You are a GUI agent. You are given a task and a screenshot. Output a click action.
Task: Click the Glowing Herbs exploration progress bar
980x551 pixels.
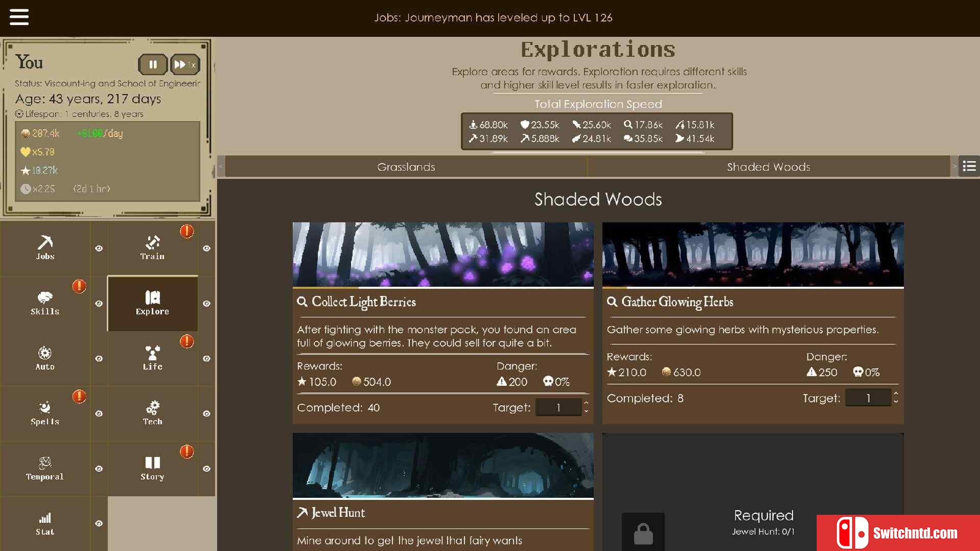(x=753, y=288)
